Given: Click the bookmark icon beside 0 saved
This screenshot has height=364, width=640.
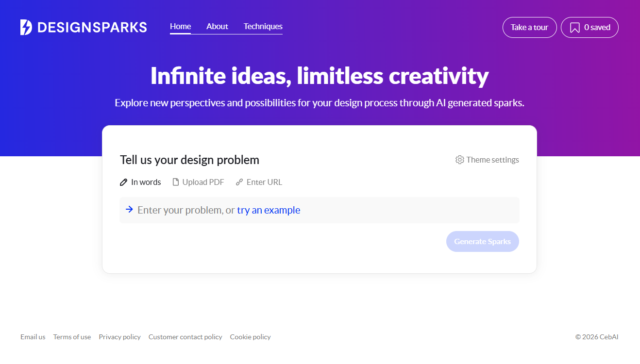Looking at the screenshot, I should point(575,28).
